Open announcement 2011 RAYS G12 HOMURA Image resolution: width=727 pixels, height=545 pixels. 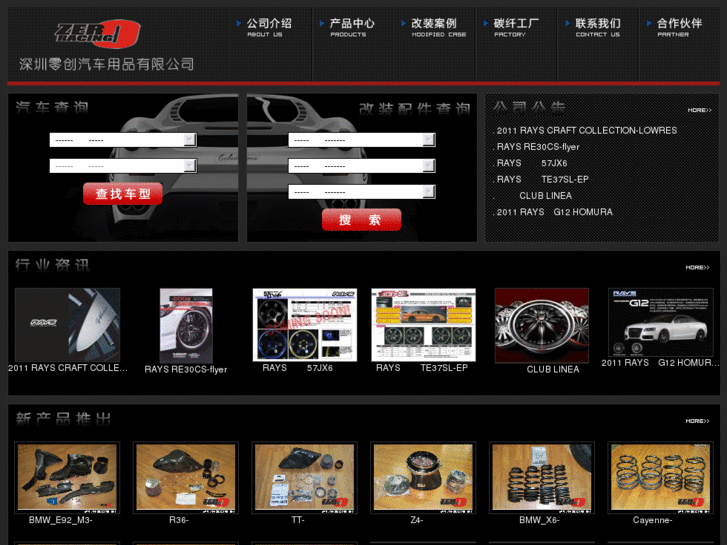555,212
